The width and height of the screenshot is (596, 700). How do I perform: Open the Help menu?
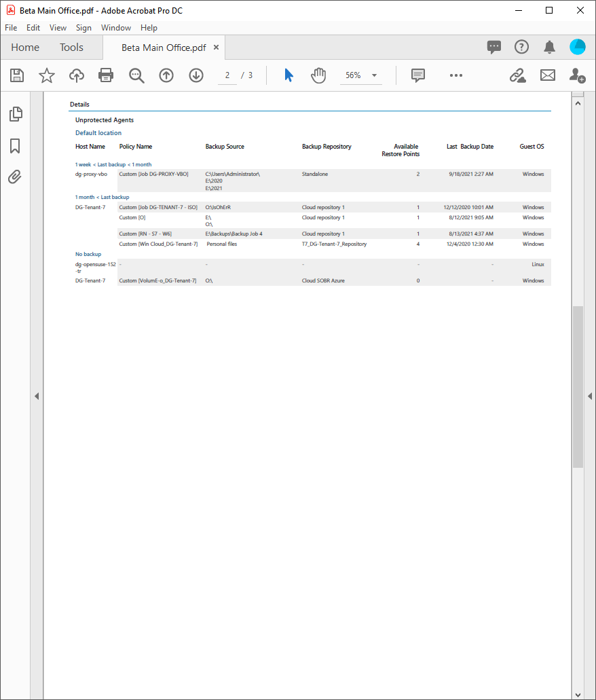pos(149,28)
